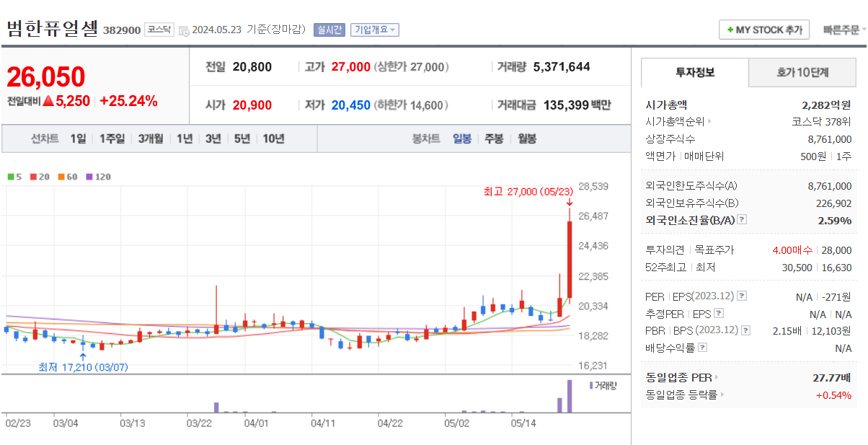
Task: Click the 액면가 value 500원
Action: click(x=815, y=157)
